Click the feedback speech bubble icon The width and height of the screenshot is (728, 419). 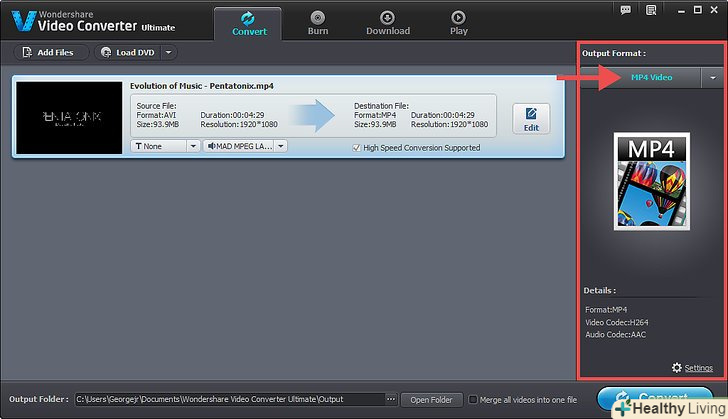[x=625, y=10]
